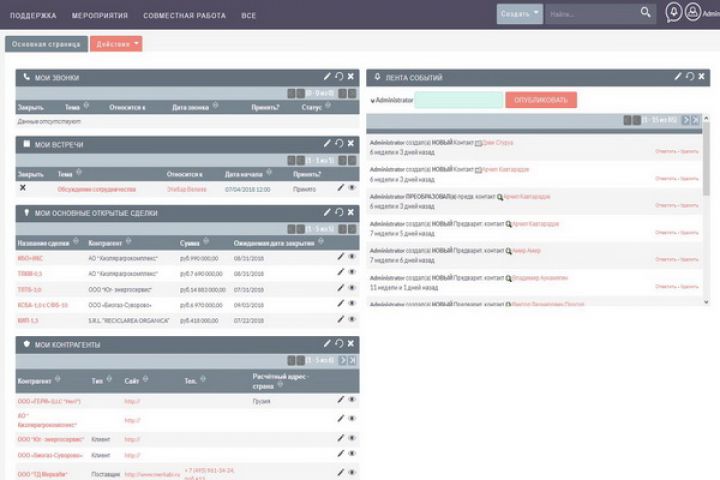Open the Обсуждение сотрудничества meeting link

[x=96, y=189]
